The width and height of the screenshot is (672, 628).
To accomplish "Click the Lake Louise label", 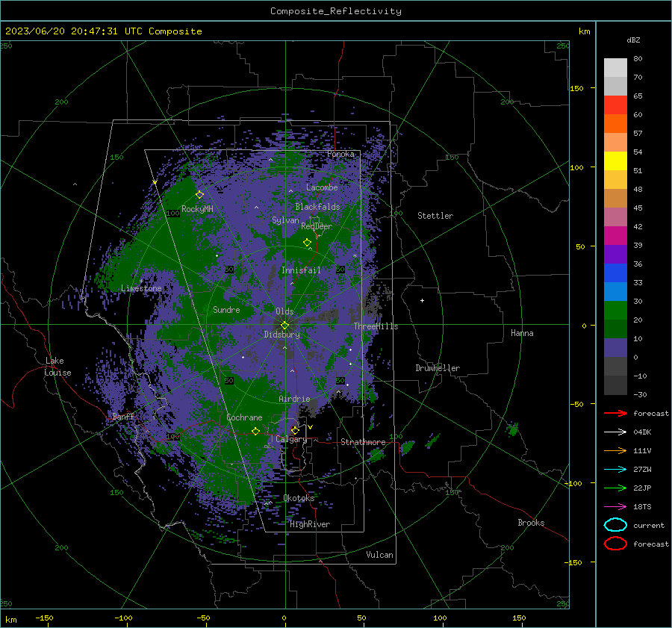I will click(57, 367).
